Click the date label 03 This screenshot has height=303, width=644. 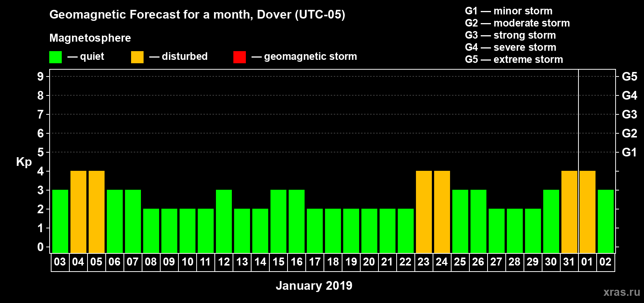(x=60, y=262)
